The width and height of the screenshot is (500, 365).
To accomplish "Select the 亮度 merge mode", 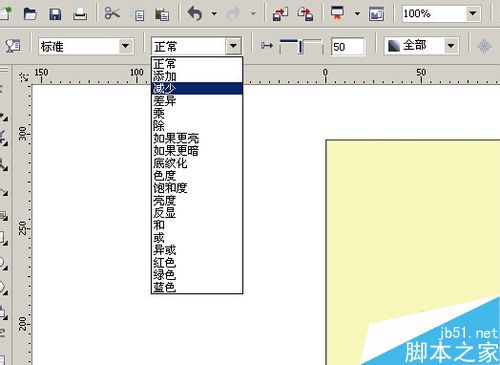I will (197, 200).
